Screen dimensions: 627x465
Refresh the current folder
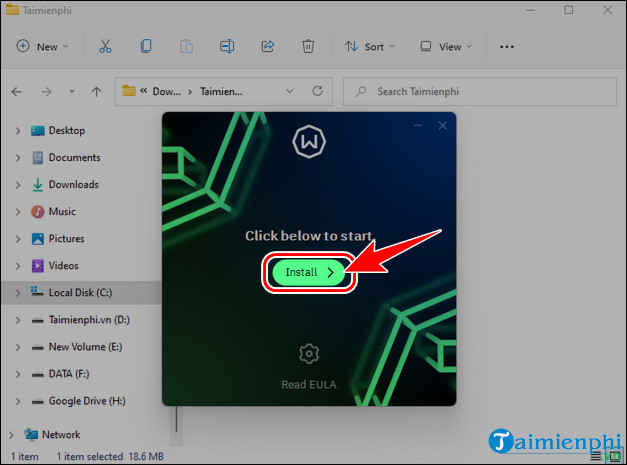click(x=317, y=92)
